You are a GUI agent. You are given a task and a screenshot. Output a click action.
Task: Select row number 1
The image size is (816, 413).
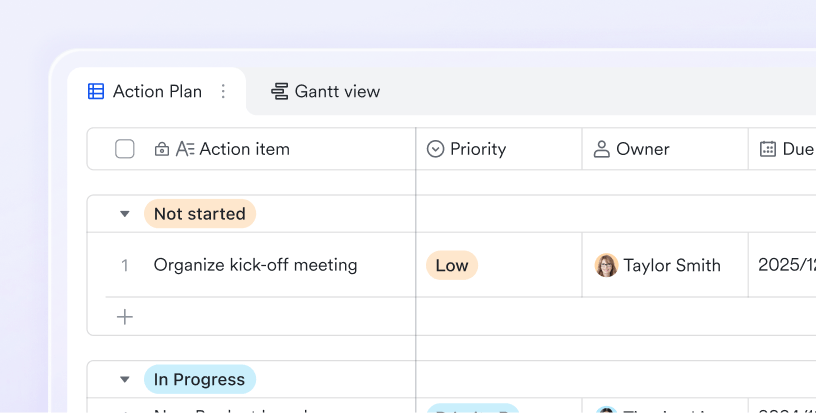coord(124,266)
